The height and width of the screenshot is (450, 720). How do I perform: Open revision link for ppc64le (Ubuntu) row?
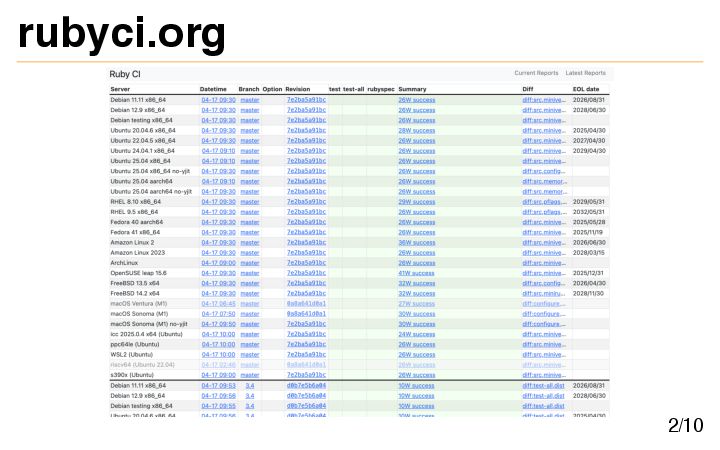pyautogui.click(x=306, y=344)
